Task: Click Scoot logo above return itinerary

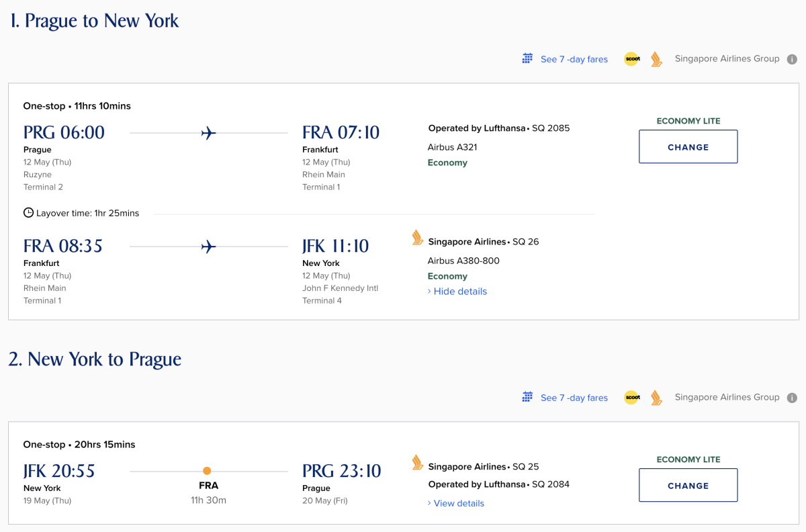Action: [x=632, y=398]
